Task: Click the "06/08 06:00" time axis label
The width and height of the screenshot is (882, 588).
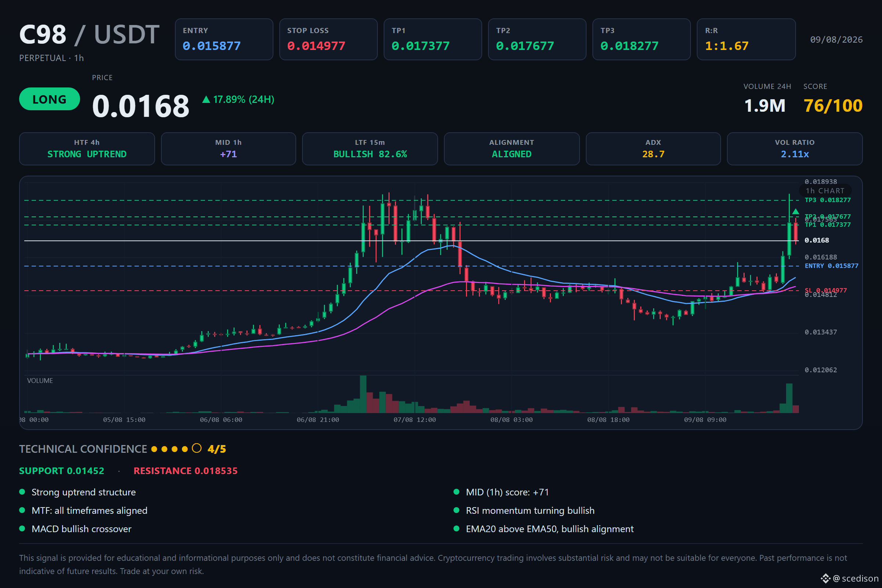Action: [x=221, y=420]
